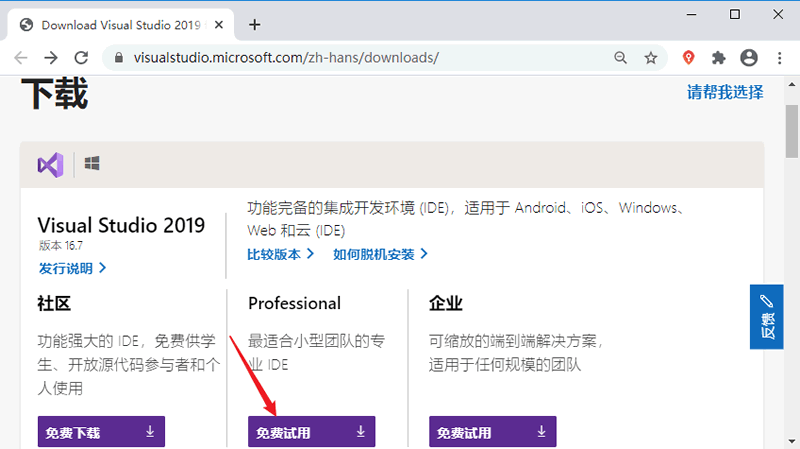Click the Visual Studio purple logo
The height and width of the screenshot is (449, 800).
coord(51,165)
